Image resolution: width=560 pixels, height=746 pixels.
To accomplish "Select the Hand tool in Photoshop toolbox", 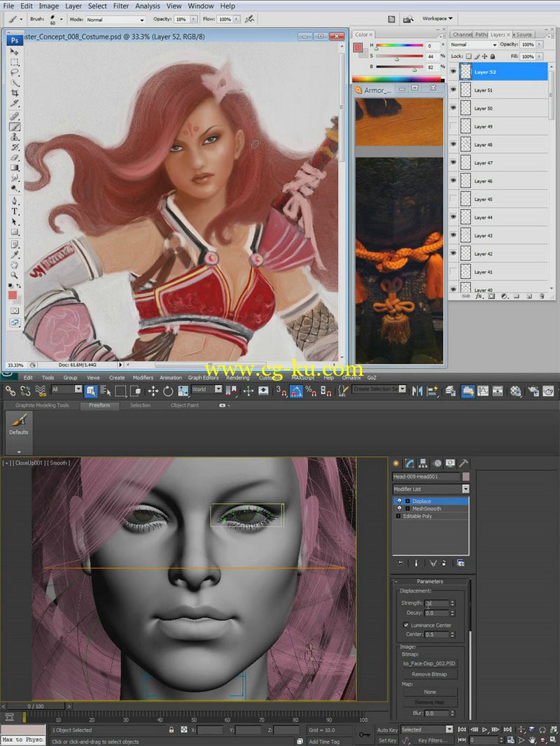I will [x=14, y=265].
